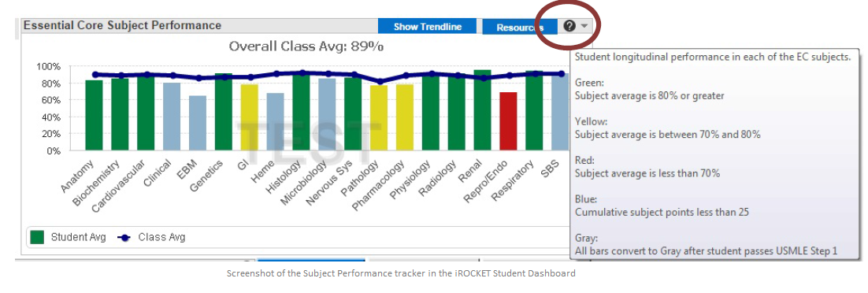
Task: Click the 'Gray:' tooltip heading
Action: pyautogui.click(x=586, y=238)
